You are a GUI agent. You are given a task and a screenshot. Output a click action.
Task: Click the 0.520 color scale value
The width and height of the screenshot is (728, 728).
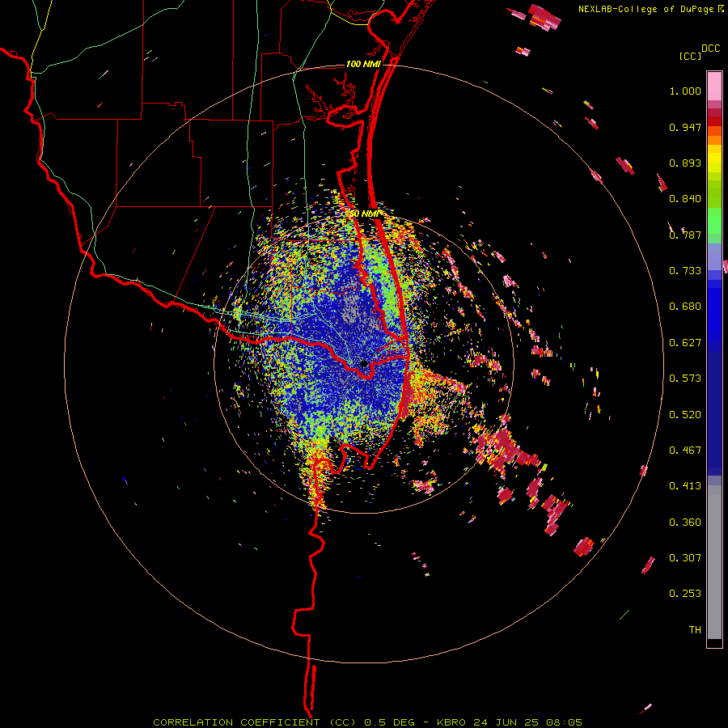point(685,415)
